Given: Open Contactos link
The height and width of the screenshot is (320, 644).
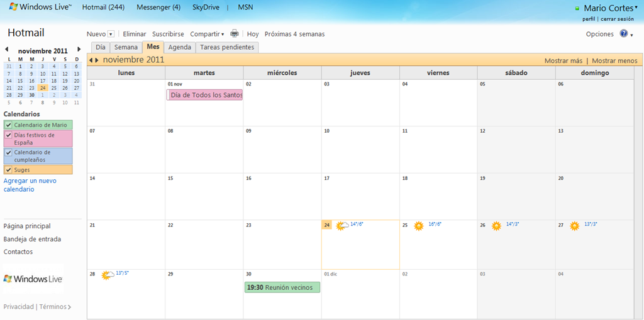Looking at the screenshot, I should pyautogui.click(x=18, y=252).
